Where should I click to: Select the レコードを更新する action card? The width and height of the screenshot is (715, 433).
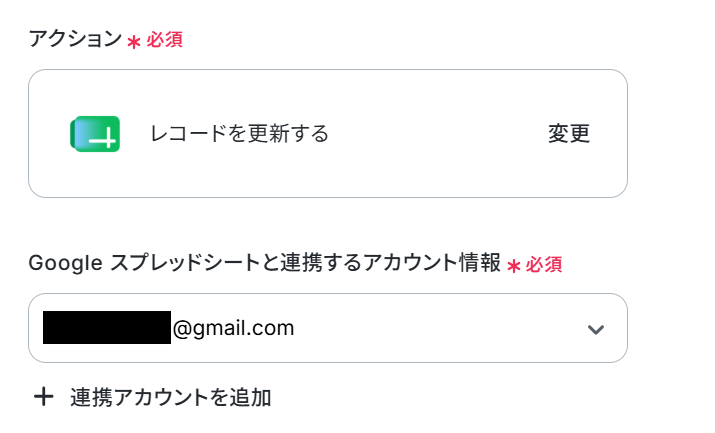pos(328,134)
